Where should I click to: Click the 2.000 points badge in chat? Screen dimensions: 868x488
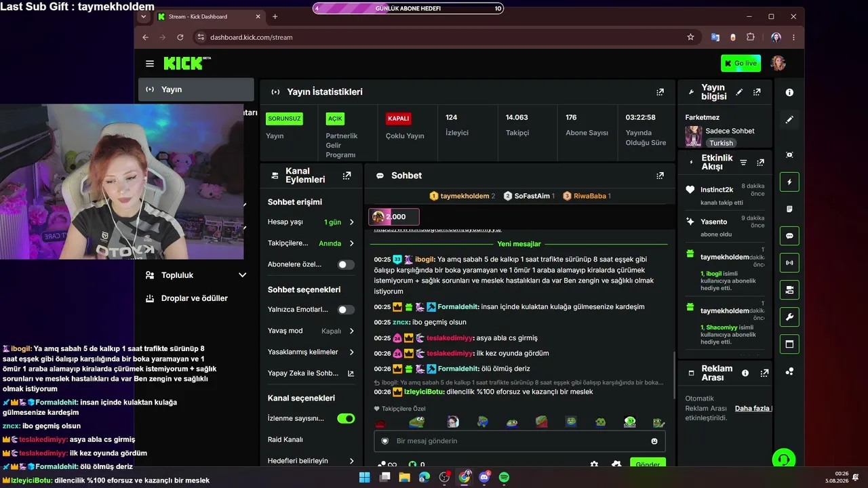394,217
